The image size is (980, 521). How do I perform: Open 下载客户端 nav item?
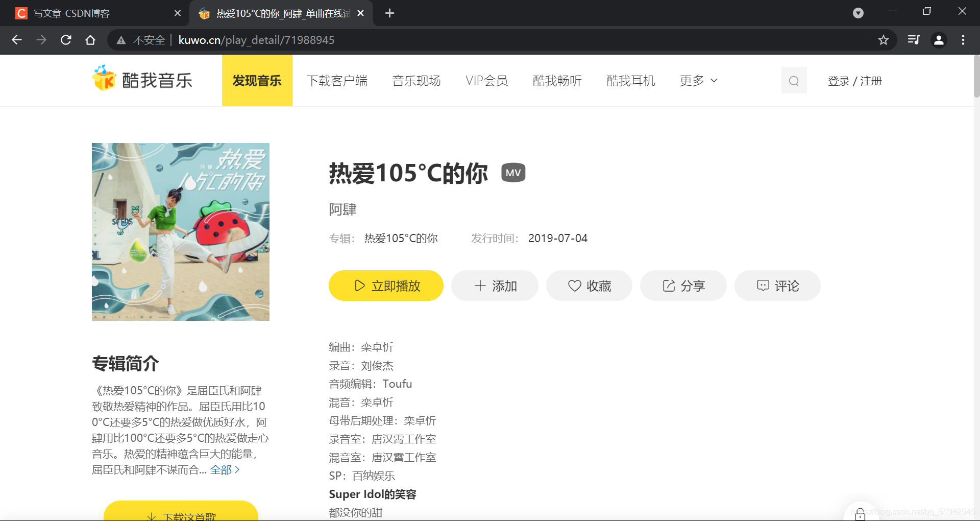pyautogui.click(x=337, y=81)
